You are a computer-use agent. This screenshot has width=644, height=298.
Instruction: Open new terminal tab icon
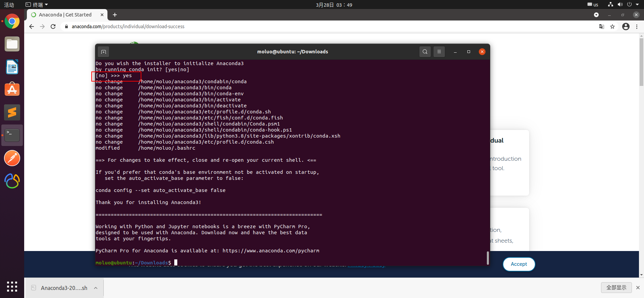(x=103, y=52)
